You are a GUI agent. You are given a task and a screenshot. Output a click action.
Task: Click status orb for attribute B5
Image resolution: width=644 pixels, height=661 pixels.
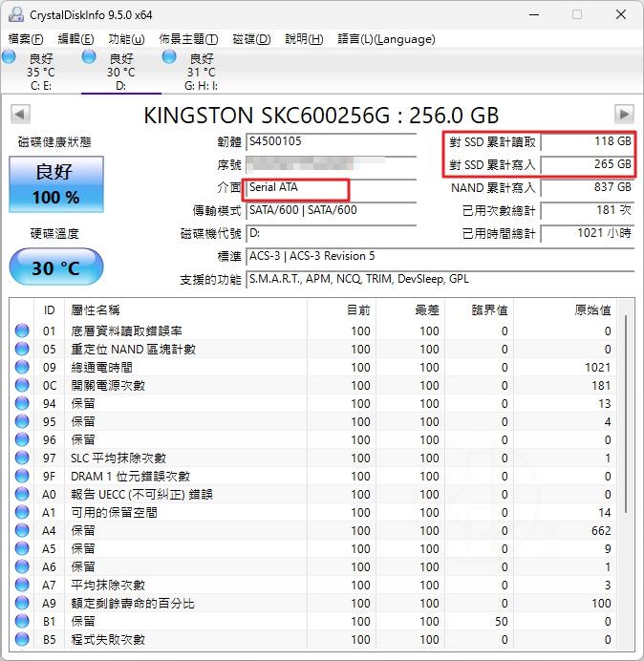(22, 639)
